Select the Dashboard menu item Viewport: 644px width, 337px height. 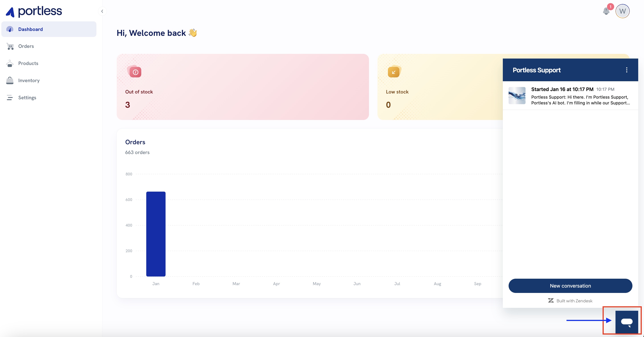pyautogui.click(x=31, y=29)
